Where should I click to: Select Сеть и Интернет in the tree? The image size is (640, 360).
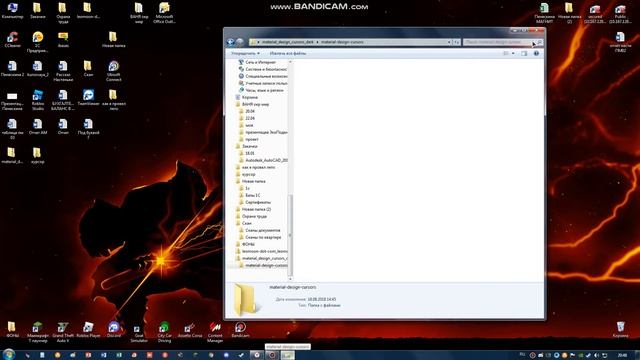click(260, 62)
